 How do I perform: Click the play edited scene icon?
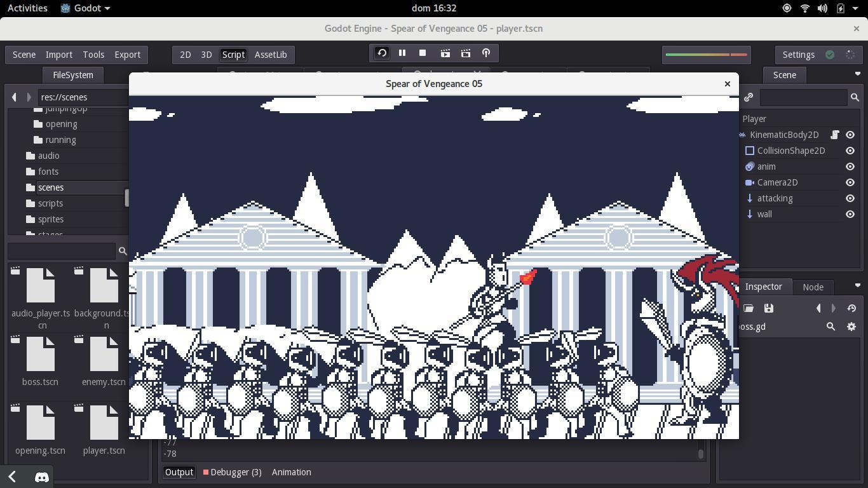point(445,53)
